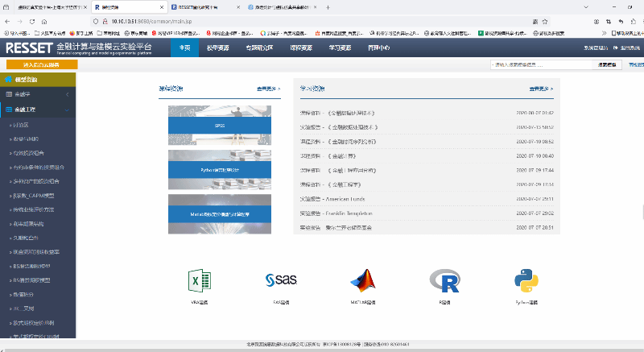The width and height of the screenshot is (644, 352).
Task: Click the orange button above the sidebar
Action: (x=41, y=64)
